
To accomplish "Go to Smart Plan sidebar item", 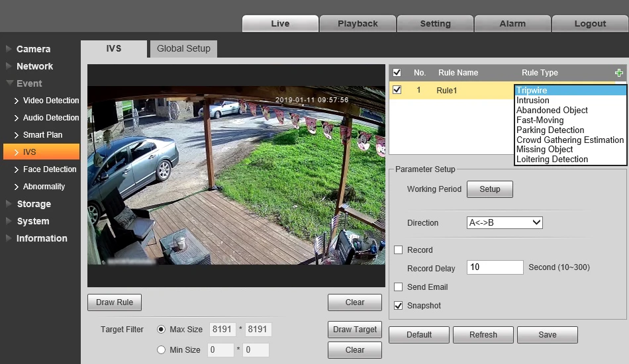I will 42,135.
